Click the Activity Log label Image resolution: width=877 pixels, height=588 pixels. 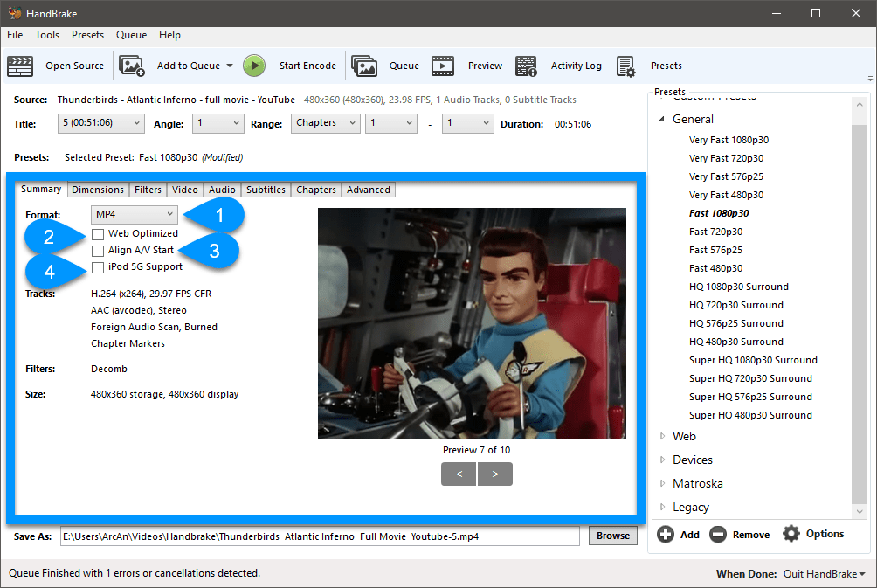pos(577,66)
